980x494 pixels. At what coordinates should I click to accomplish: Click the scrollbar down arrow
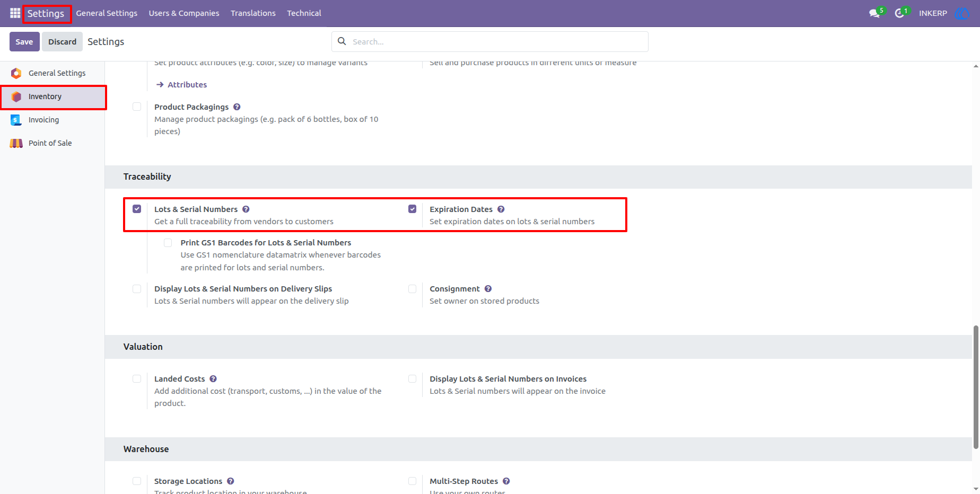tap(976, 489)
